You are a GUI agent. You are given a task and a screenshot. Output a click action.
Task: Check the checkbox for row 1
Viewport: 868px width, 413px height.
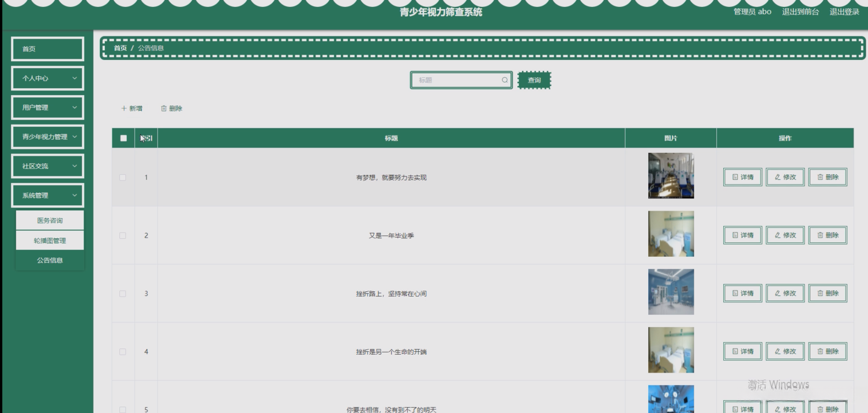[123, 177]
